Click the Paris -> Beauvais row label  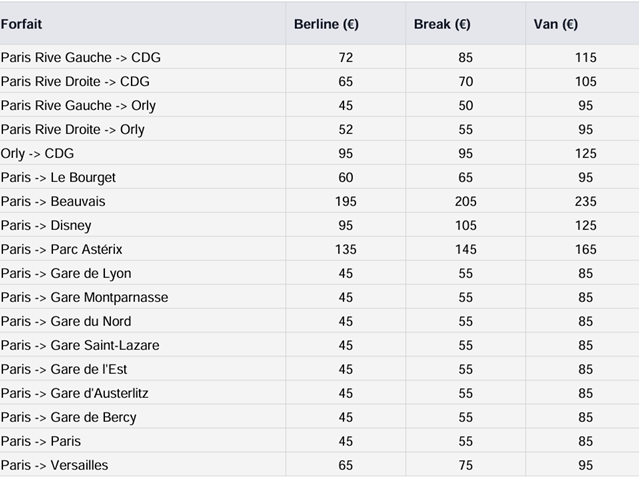coord(53,201)
